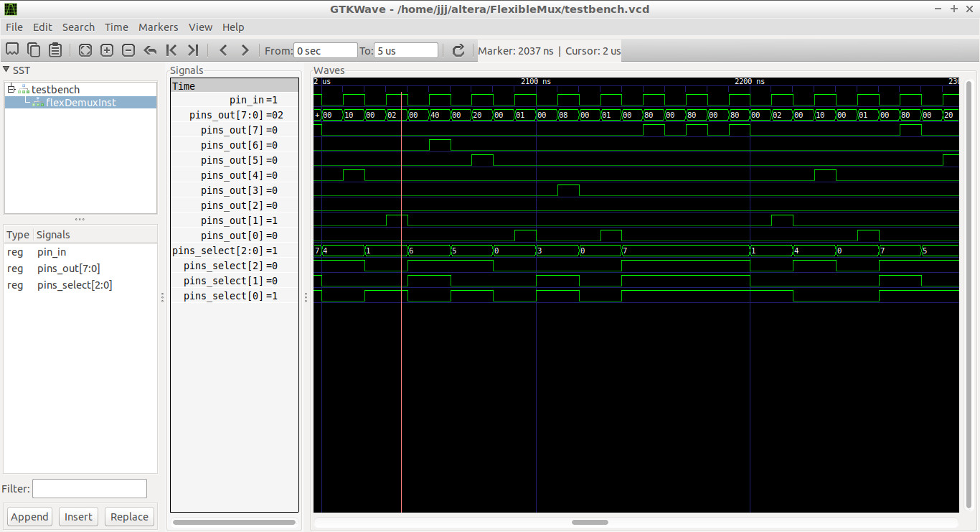Collapse the SST panel triangle

[6, 70]
